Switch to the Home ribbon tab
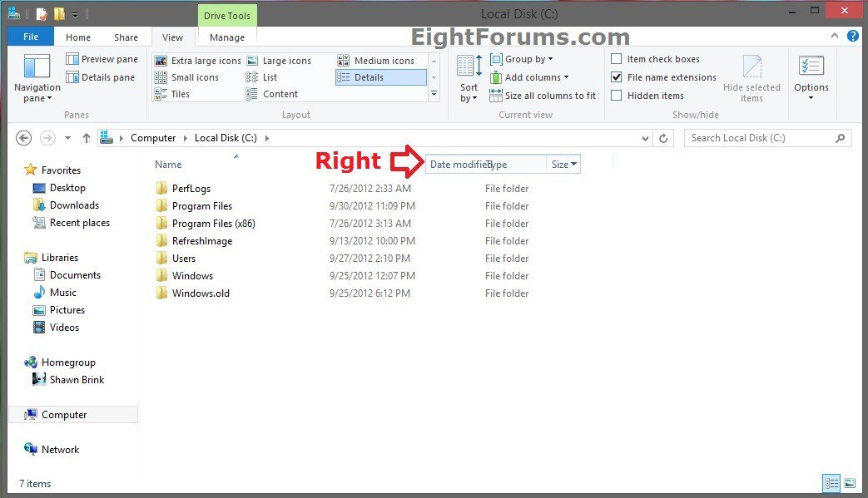 (x=78, y=37)
